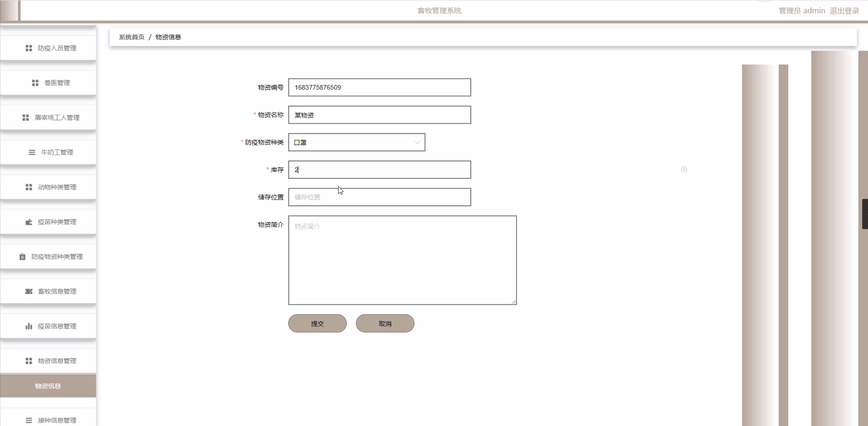Viewport: 868px width, 426px height.
Task: Focus the 储存位置 input field
Action: [379, 197]
